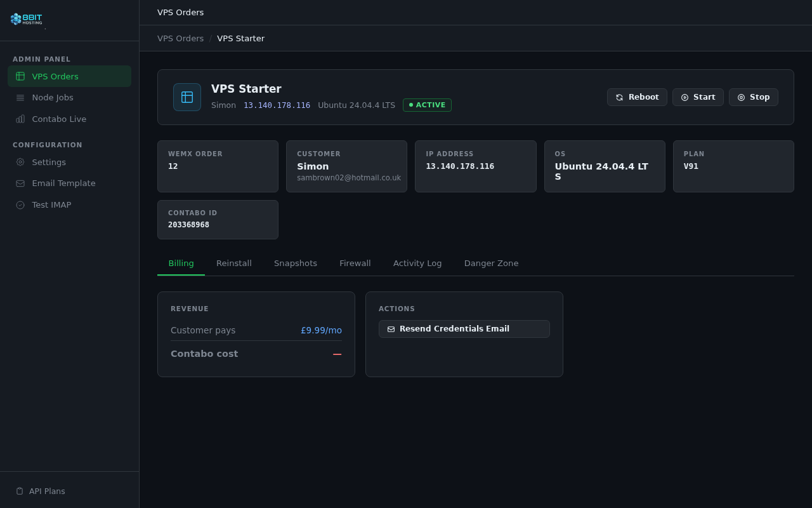Click the OS card Ubuntu value
This screenshot has width=812, height=508.
[601, 171]
